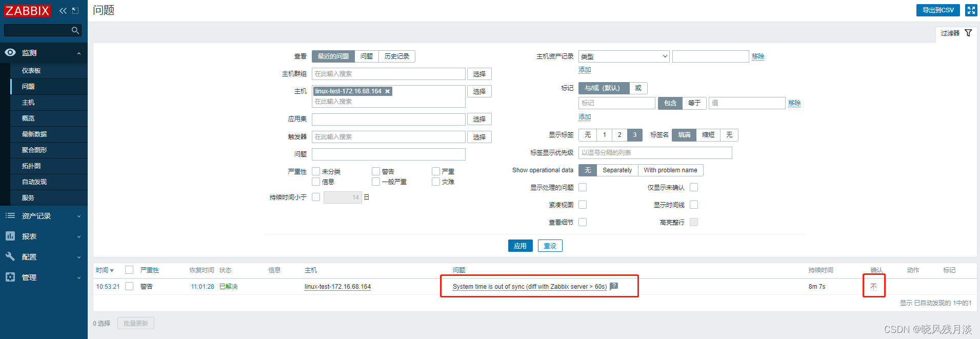Click the ZABBIX logo
Viewport: 980px width, 339px height.
click(x=27, y=11)
